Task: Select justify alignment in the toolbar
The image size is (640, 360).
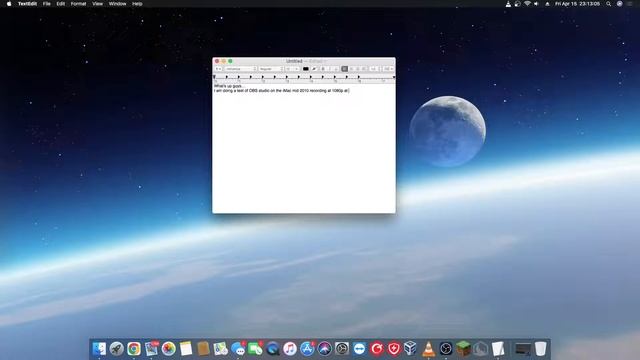Action: 364,69
